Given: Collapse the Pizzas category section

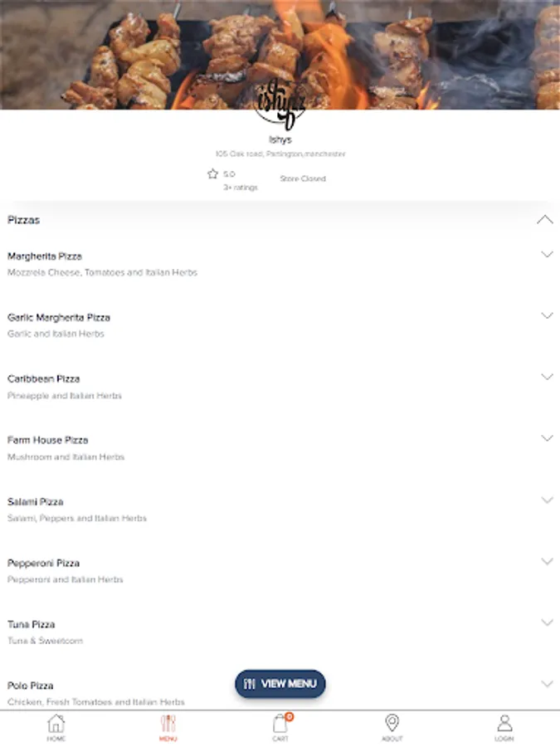Looking at the screenshot, I should 546,220.
